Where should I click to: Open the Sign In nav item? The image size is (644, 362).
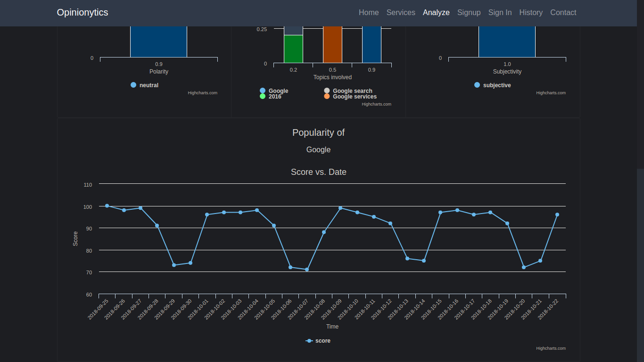point(500,13)
